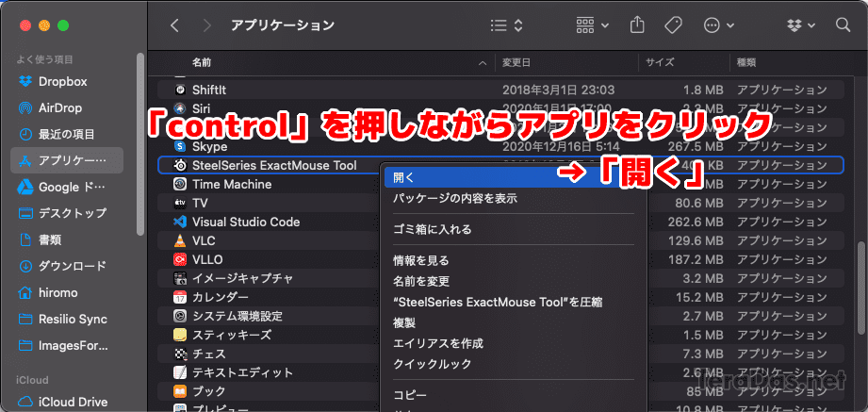Image resolution: width=868 pixels, height=412 pixels.
Task: Click the search magnifier icon
Action: [843, 25]
